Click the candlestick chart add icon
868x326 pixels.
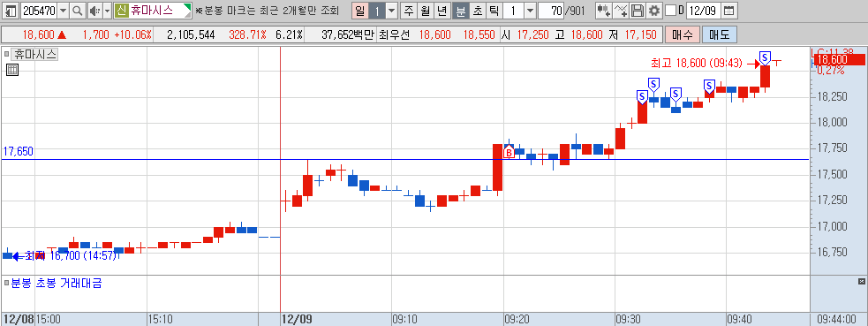tap(604, 11)
